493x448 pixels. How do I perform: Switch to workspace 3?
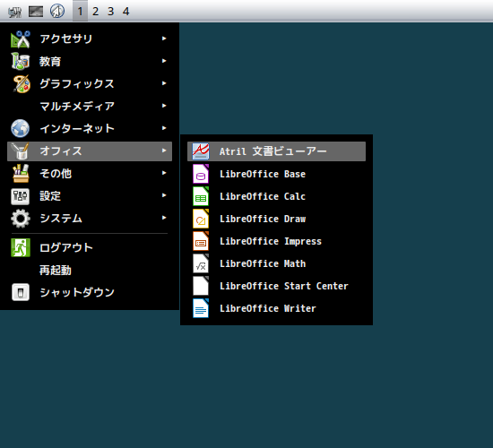tap(110, 12)
